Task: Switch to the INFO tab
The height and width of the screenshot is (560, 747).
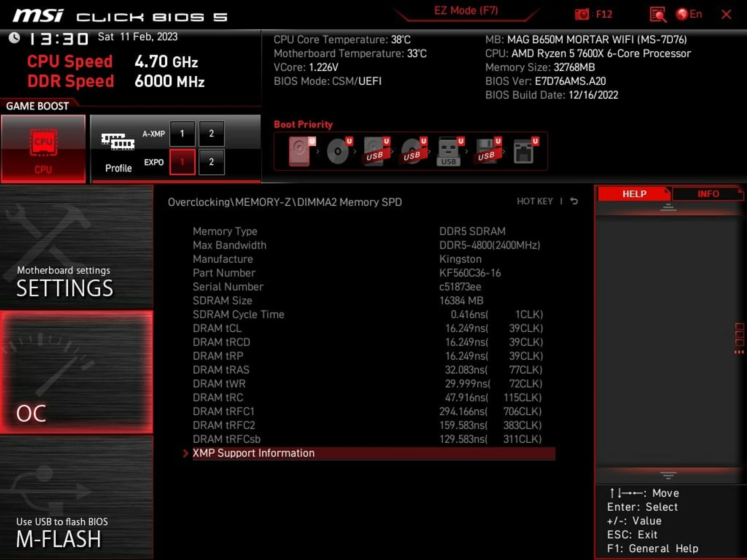Action: pos(708,194)
